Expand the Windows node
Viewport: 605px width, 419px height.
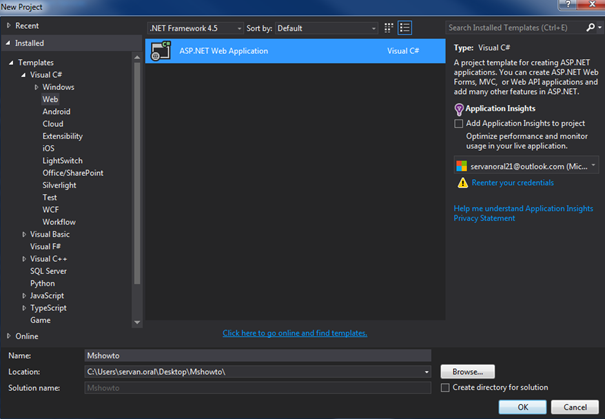36,87
